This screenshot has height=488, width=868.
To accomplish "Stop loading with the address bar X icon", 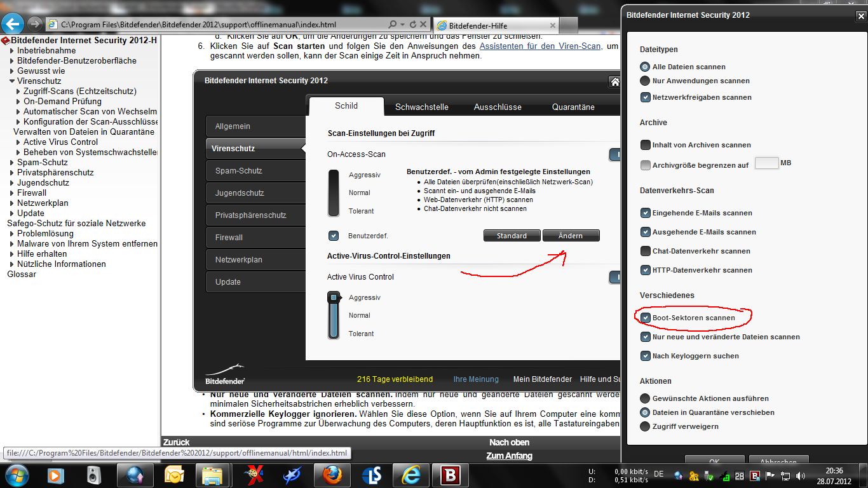I will coord(424,24).
